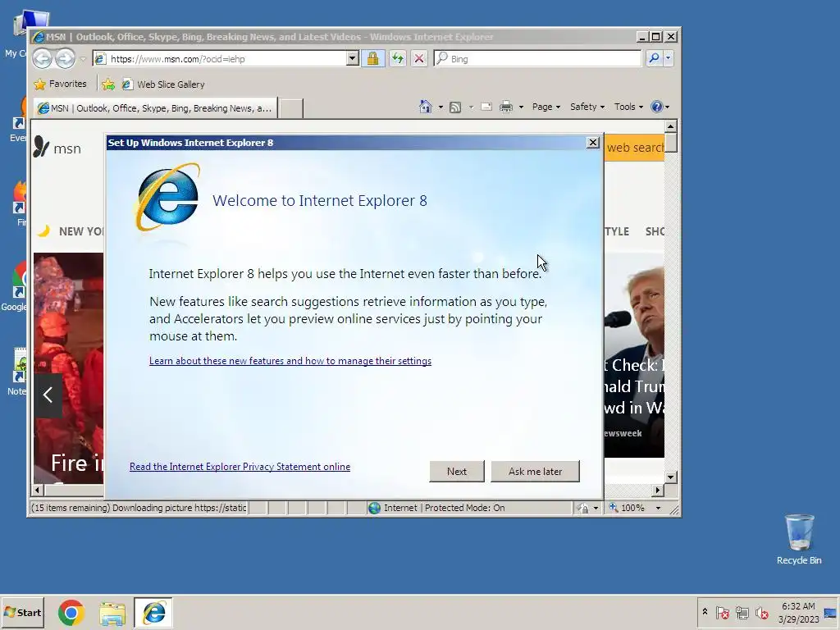Click the horizontal scrollbar right arrow
This screenshot has width=840, height=630.
tap(658, 490)
